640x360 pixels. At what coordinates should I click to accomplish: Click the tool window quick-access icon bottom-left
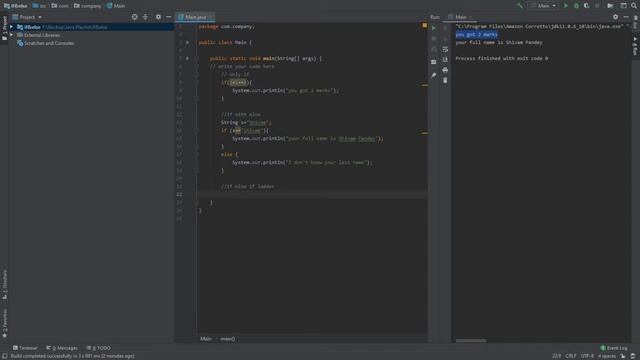click(4, 356)
